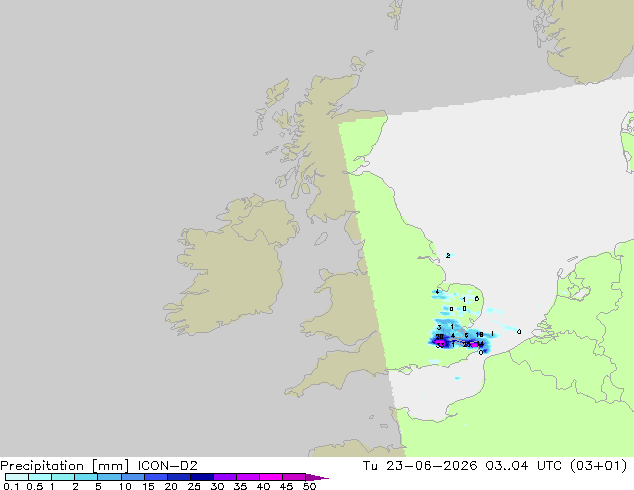Click the "Precipitation [mm]" title text
Viewport: 634px width, 490px height.
tap(65, 466)
